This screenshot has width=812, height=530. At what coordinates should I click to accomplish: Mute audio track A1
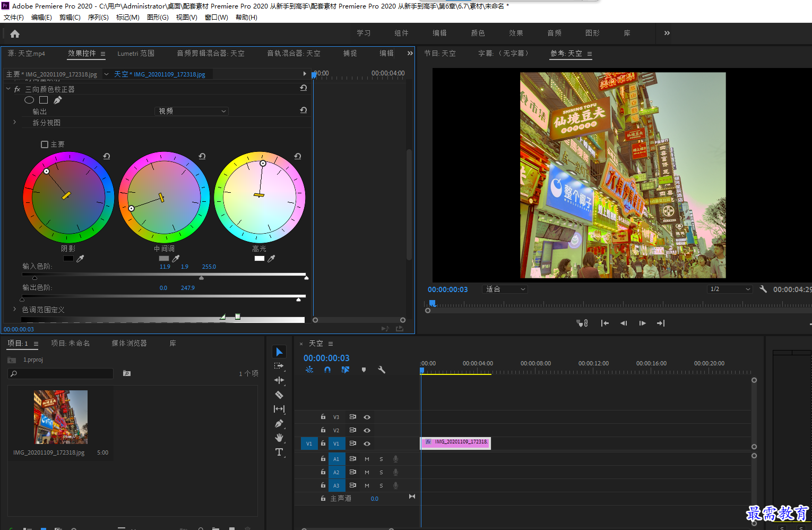pos(367,459)
